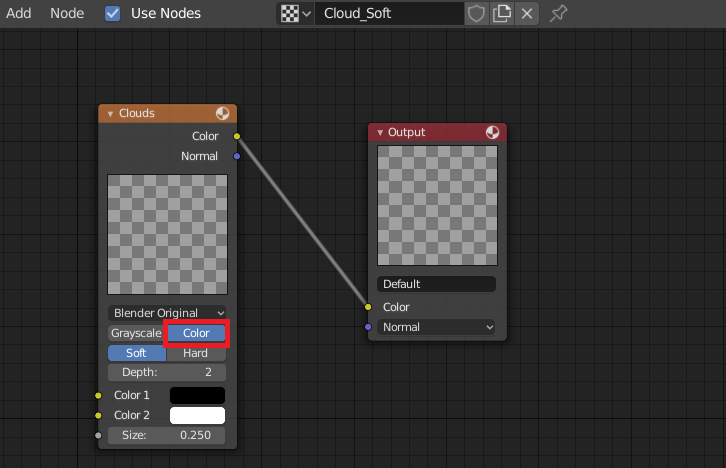Screen dimensions: 726x468
Task: Collapse the Output node with its triangle
Action: click(380, 133)
